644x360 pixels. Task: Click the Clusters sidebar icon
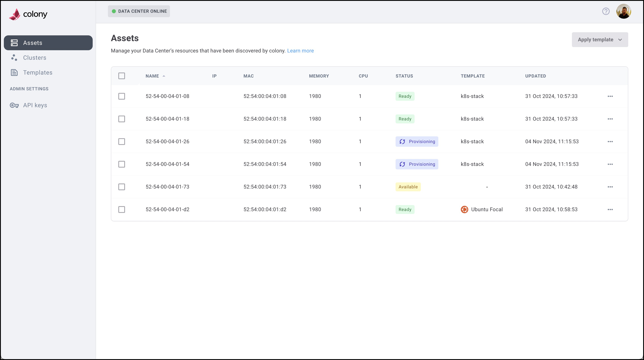click(14, 58)
